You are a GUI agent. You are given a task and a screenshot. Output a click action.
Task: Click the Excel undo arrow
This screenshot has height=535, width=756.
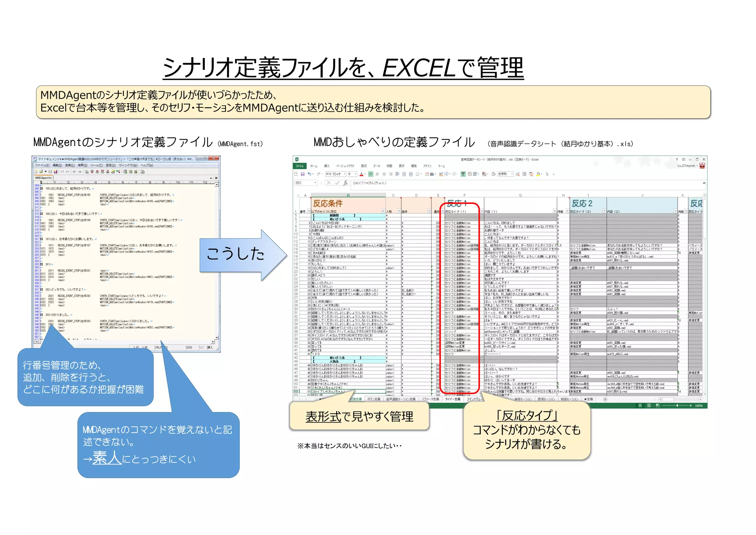[x=309, y=174]
